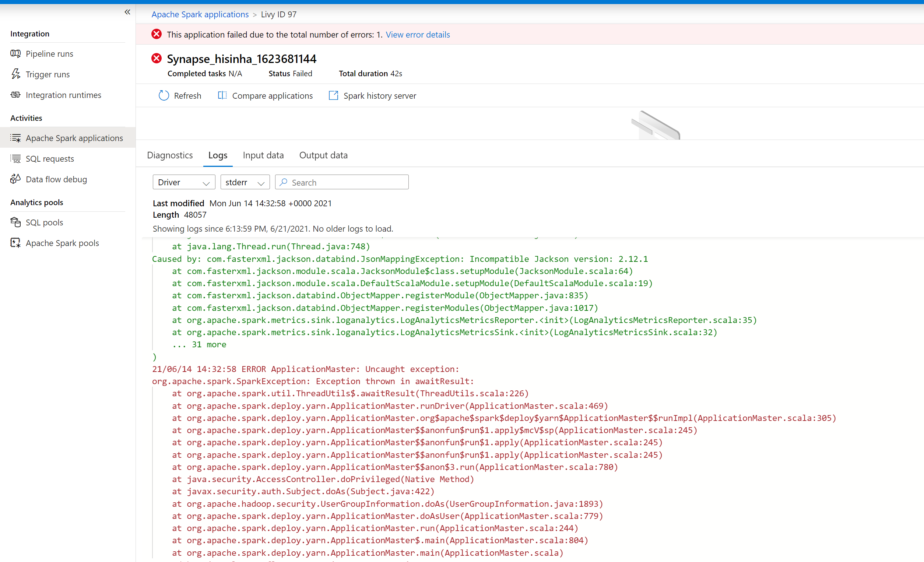Click the Data flow debug icon

(x=15, y=179)
